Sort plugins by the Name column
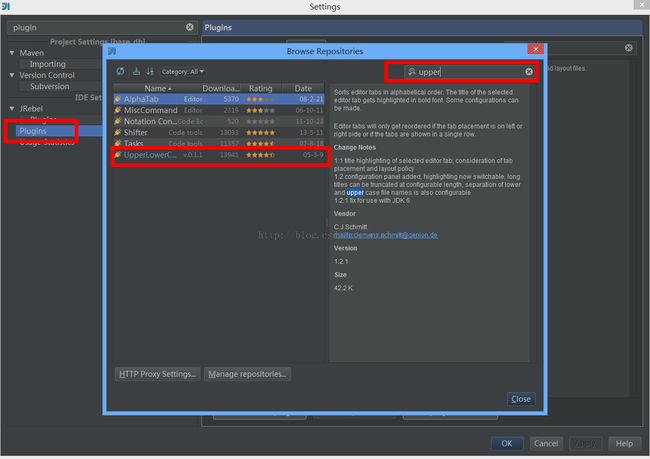 click(x=158, y=88)
